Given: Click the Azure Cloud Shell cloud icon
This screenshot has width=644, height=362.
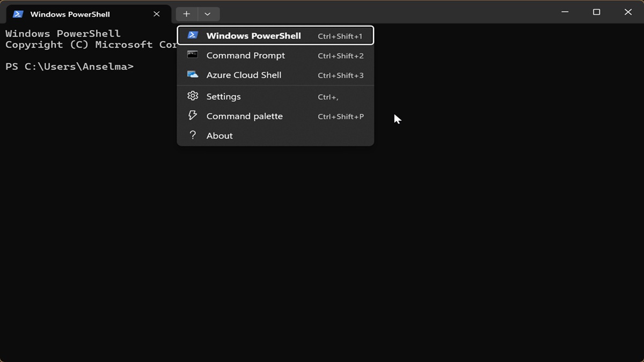Looking at the screenshot, I should 193,75.
